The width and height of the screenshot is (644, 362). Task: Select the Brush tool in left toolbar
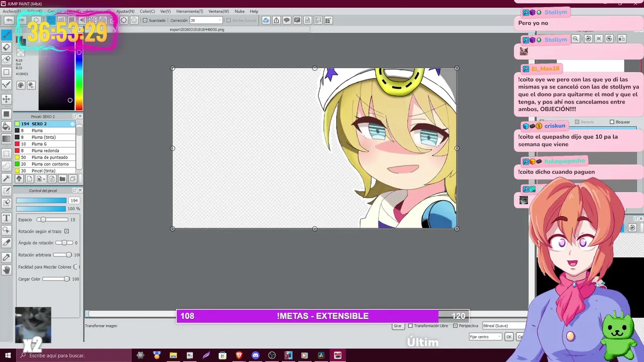(7, 35)
